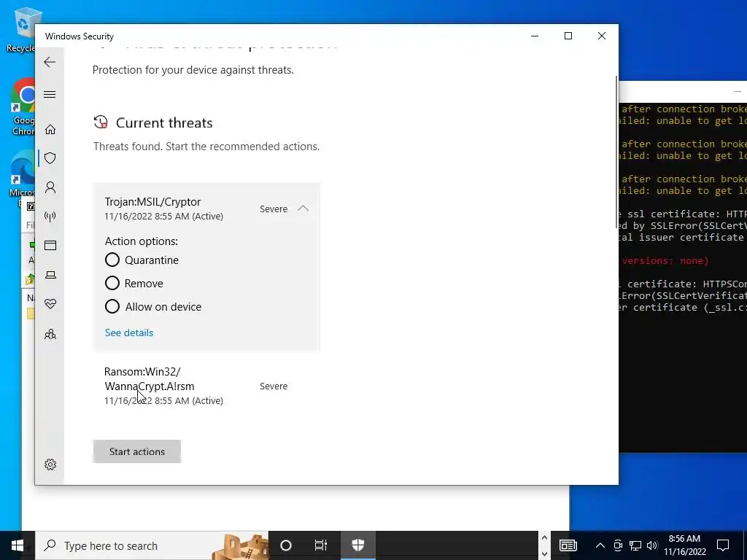Open Google Chrome desktop shortcut
747x560 pixels.
(23, 107)
